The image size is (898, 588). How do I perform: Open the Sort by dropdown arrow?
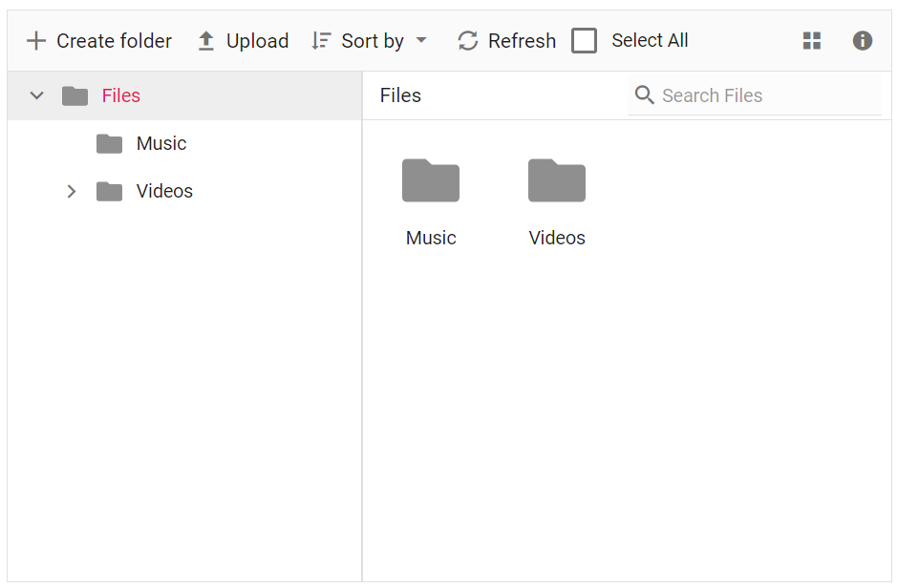pyautogui.click(x=421, y=40)
